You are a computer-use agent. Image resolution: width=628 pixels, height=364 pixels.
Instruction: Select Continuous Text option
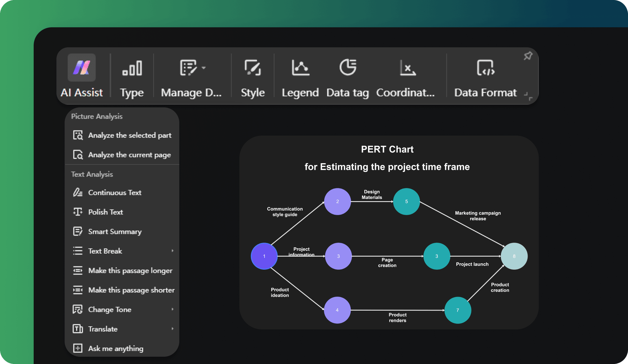point(114,192)
